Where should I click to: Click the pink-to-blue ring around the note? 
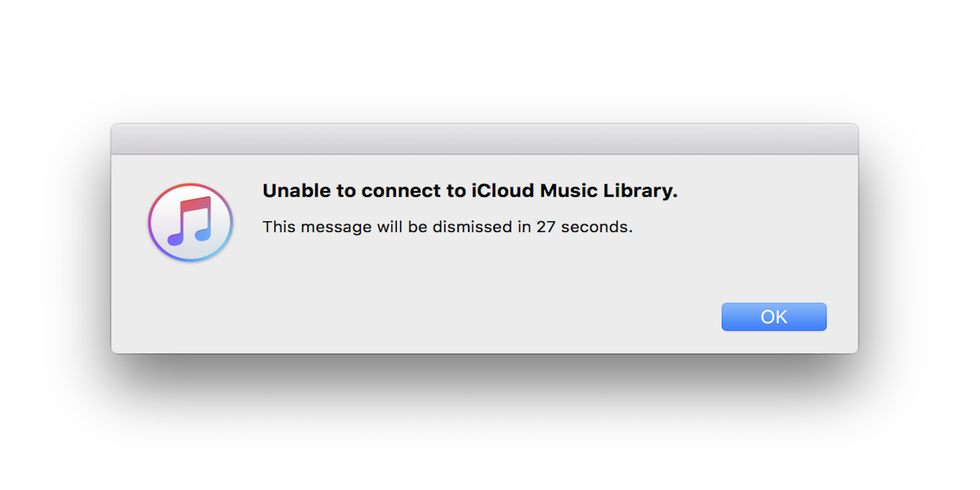pos(189,185)
